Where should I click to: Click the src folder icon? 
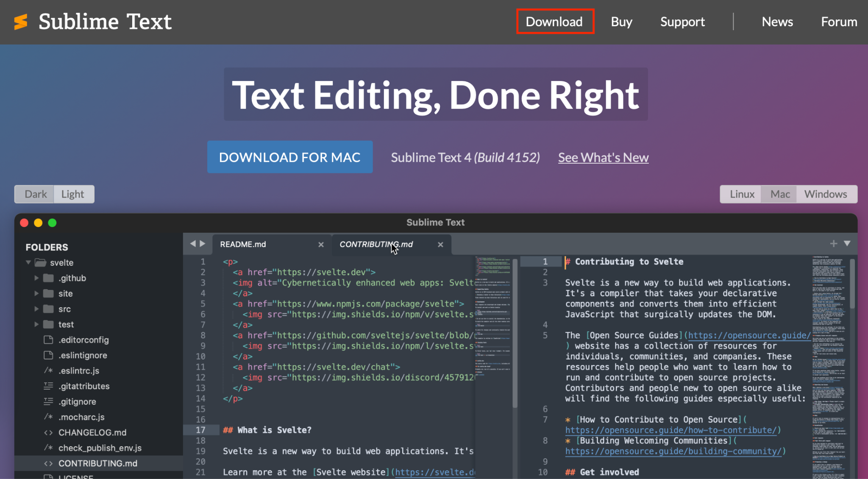49,309
